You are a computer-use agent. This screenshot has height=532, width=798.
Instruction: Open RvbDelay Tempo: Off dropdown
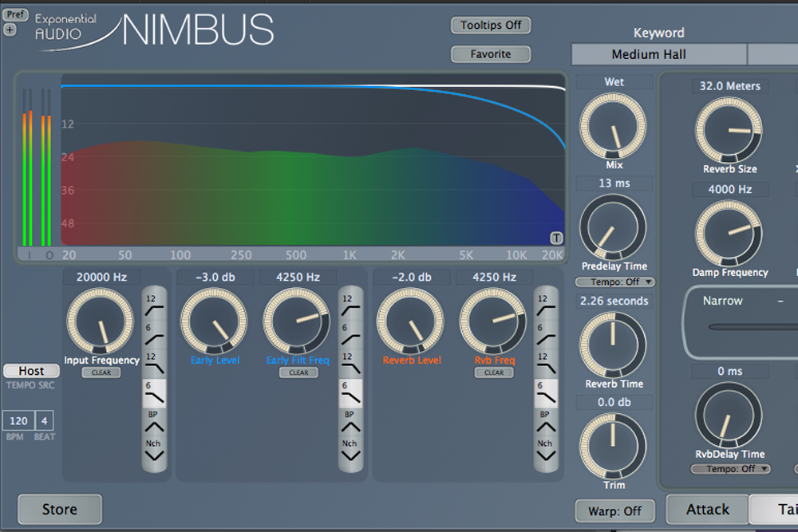click(731, 469)
